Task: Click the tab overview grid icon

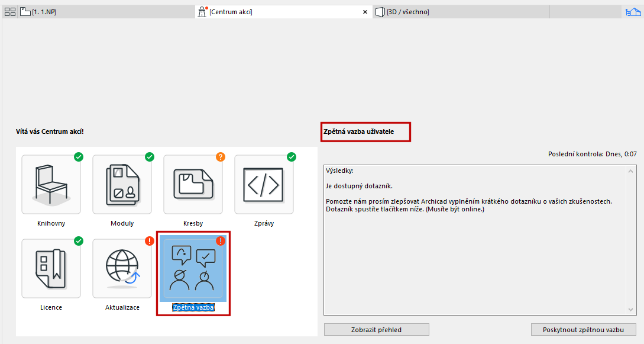Action: tap(10, 12)
